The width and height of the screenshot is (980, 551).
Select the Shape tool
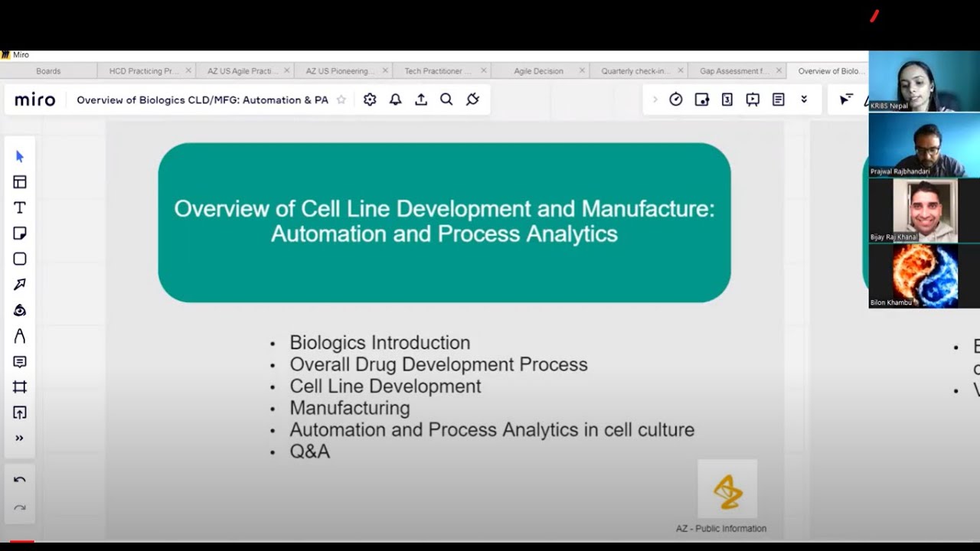click(x=20, y=259)
